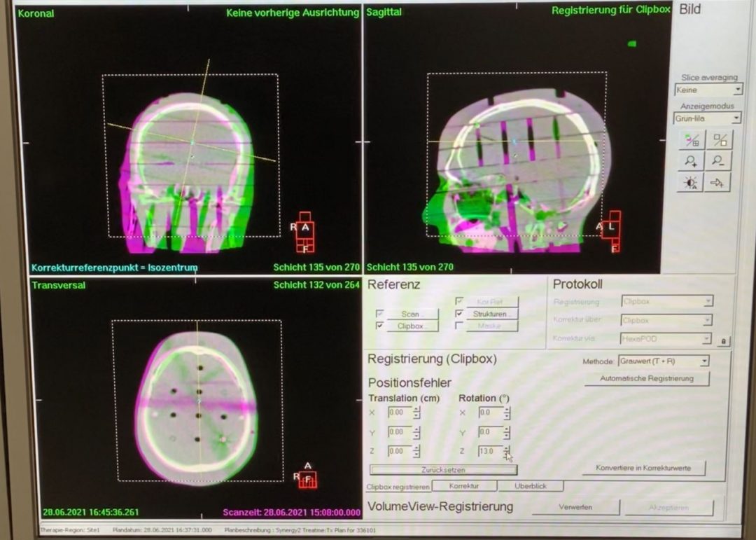Click the brightness/contrast adjustment icon

click(x=689, y=183)
